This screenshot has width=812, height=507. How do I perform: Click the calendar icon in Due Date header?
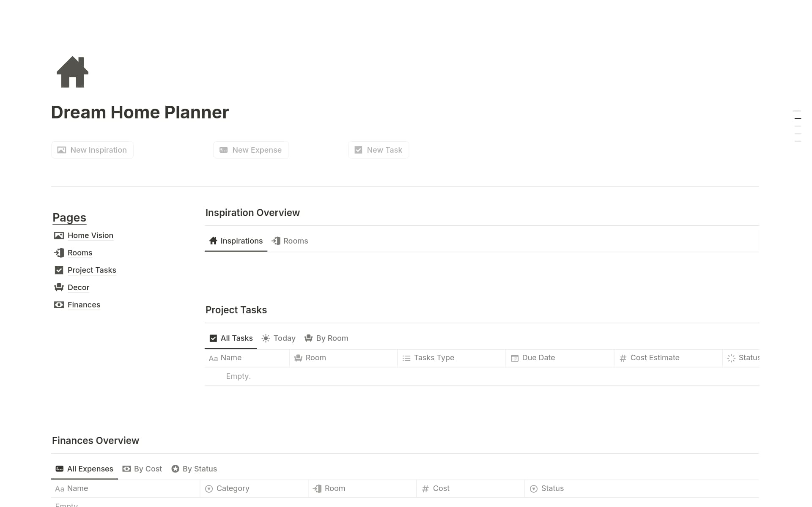pyautogui.click(x=514, y=358)
